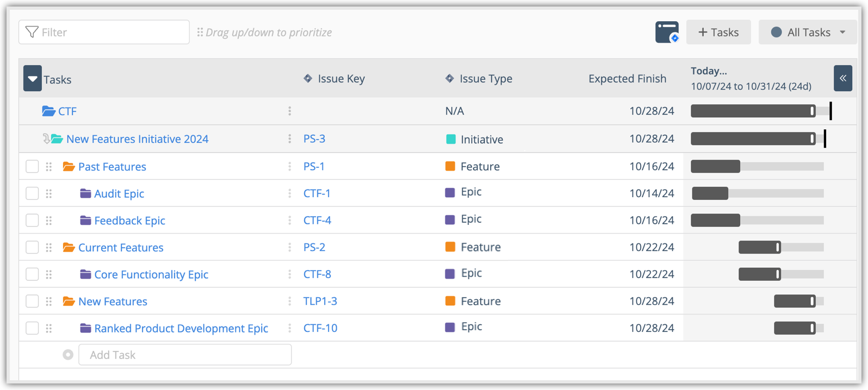
Task: Click the CTF folder icon
Action: pos(48,111)
